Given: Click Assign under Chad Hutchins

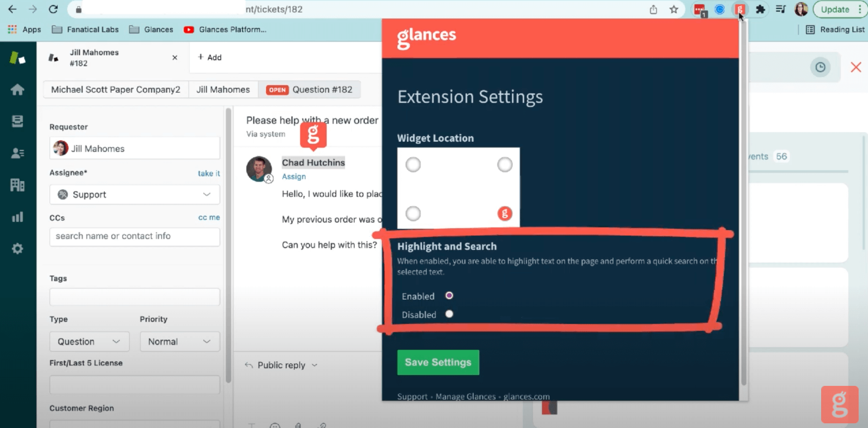Looking at the screenshot, I should point(294,177).
